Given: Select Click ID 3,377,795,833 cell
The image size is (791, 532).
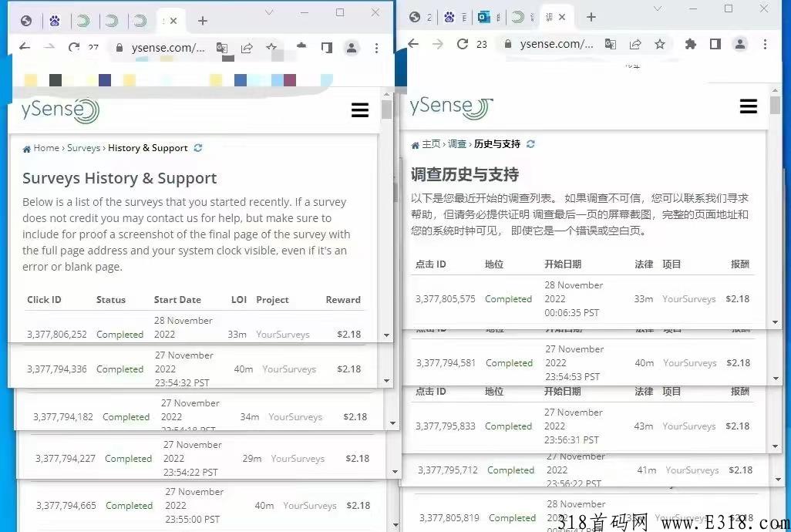Looking at the screenshot, I should click(x=446, y=426).
